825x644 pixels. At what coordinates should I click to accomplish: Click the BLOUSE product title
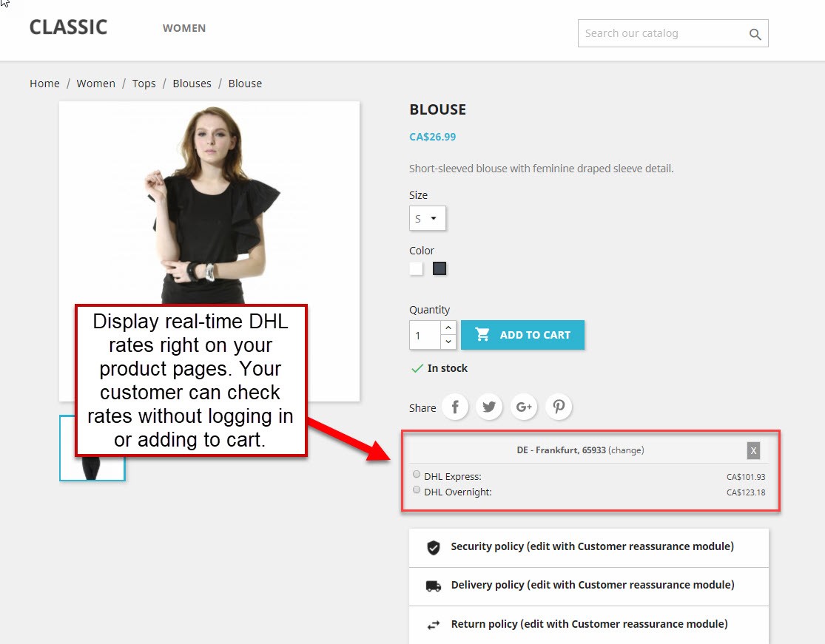coord(438,109)
